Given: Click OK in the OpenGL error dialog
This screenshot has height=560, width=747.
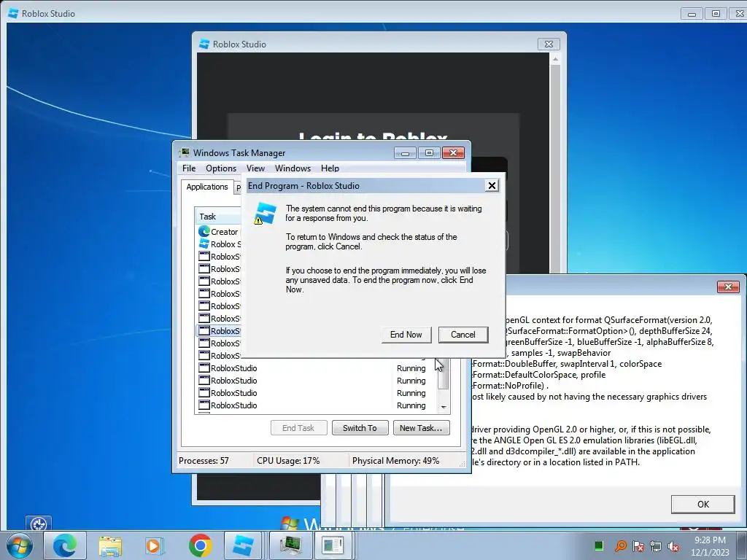Looking at the screenshot, I should click(703, 505).
